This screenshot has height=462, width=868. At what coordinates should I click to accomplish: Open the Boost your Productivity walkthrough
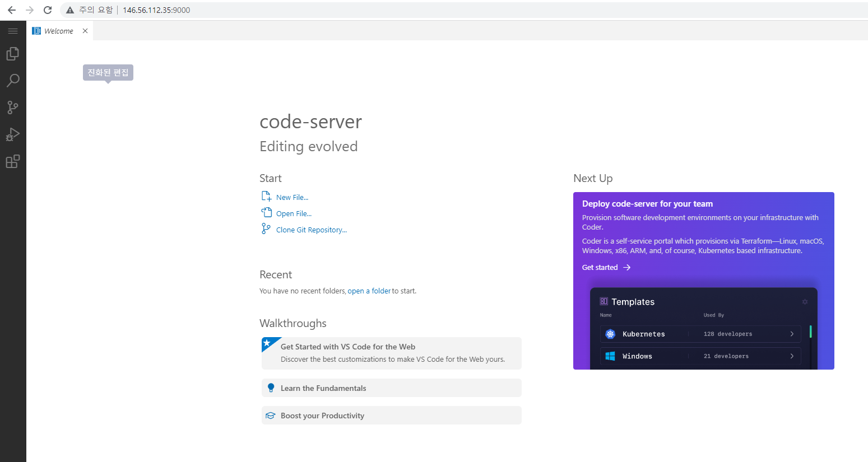coord(392,416)
